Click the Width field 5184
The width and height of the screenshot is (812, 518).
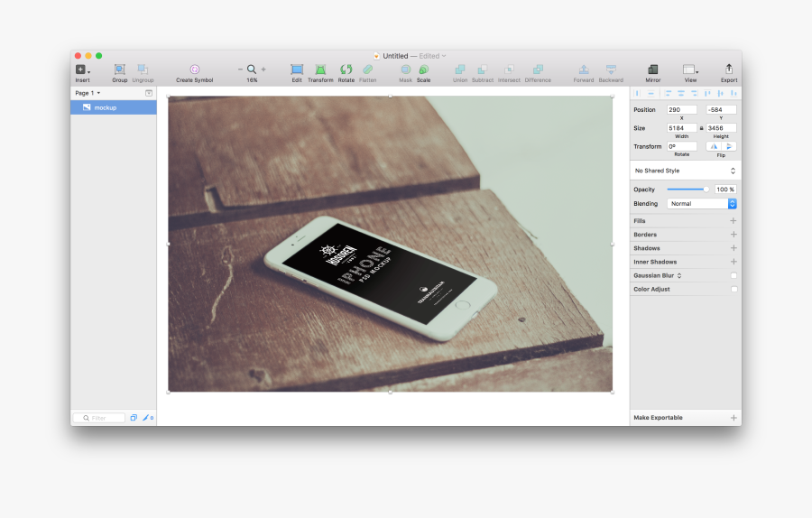[x=681, y=128]
